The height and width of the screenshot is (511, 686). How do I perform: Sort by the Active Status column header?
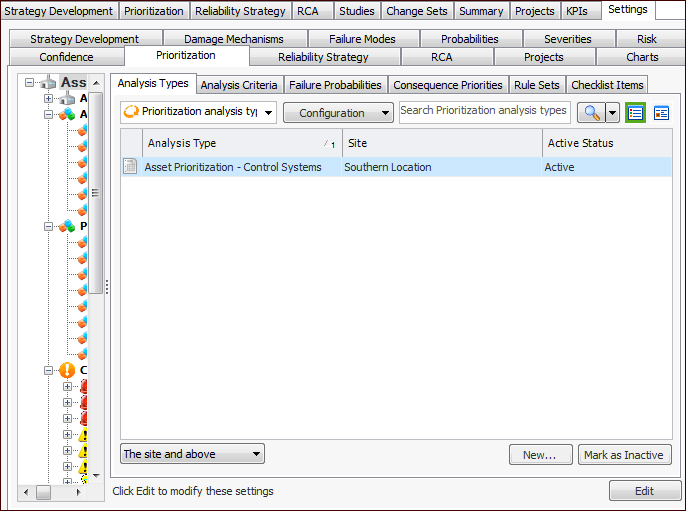(607, 143)
